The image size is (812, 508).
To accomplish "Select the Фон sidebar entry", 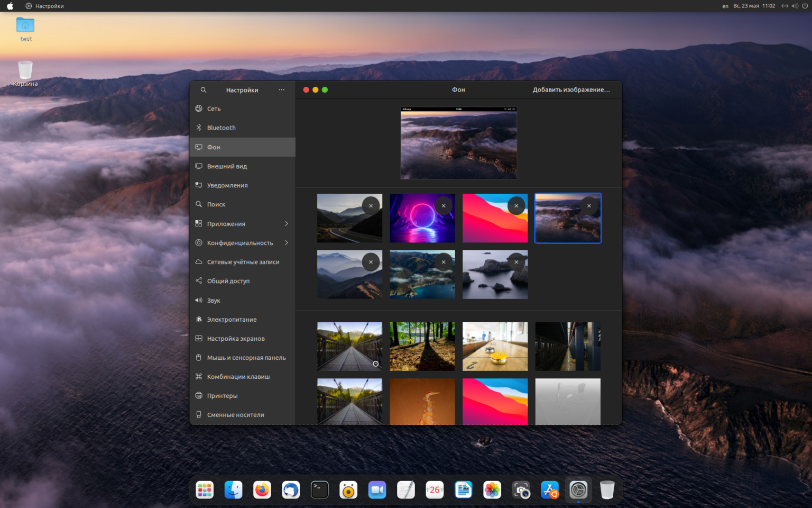I will (243, 147).
